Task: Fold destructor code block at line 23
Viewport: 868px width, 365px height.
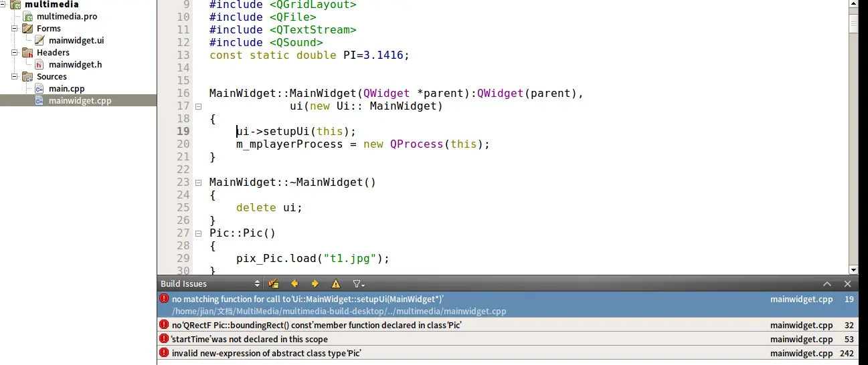Action: click(198, 182)
